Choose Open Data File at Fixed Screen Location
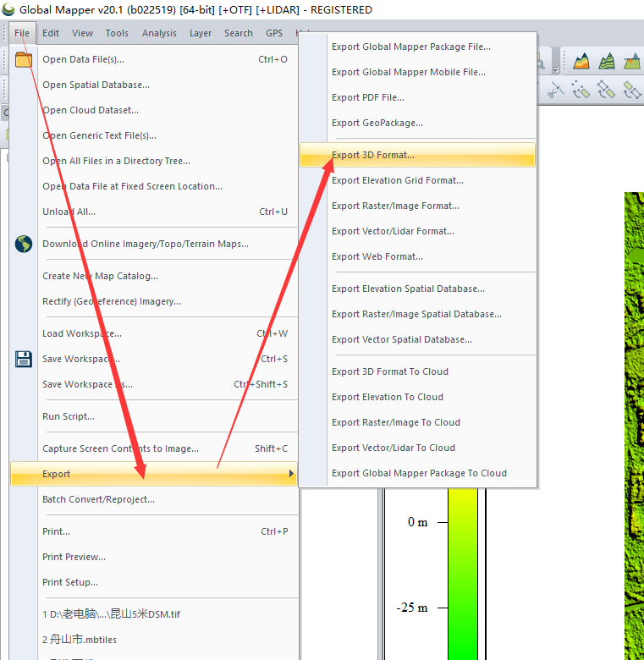This screenshot has width=644, height=660. [x=154, y=186]
